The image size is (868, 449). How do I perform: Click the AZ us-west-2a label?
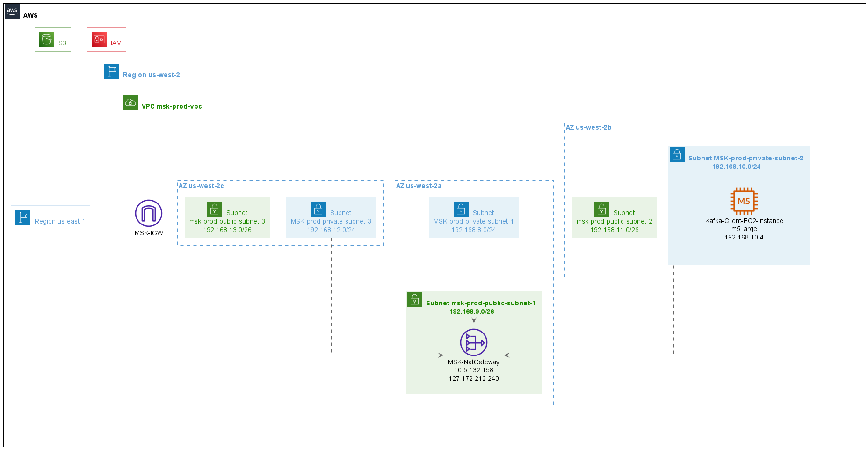pyautogui.click(x=419, y=186)
